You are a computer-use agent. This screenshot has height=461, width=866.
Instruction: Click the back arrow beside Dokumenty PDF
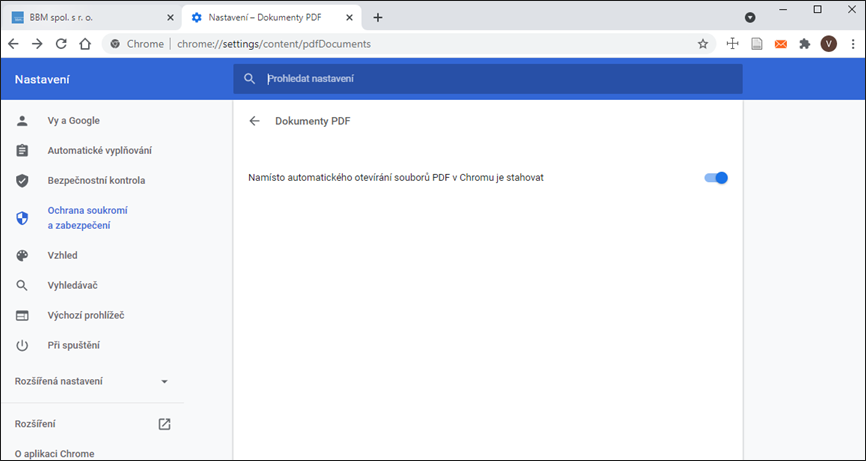coord(254,121)
